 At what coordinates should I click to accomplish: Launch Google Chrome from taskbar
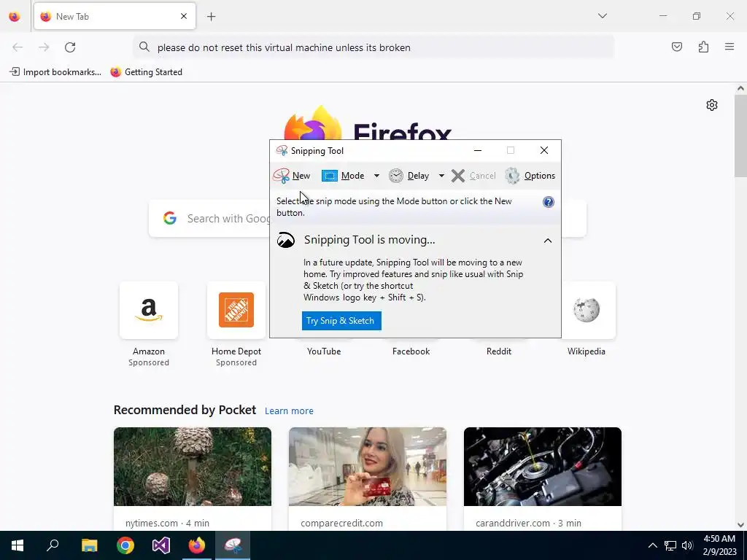pos(125,545)
